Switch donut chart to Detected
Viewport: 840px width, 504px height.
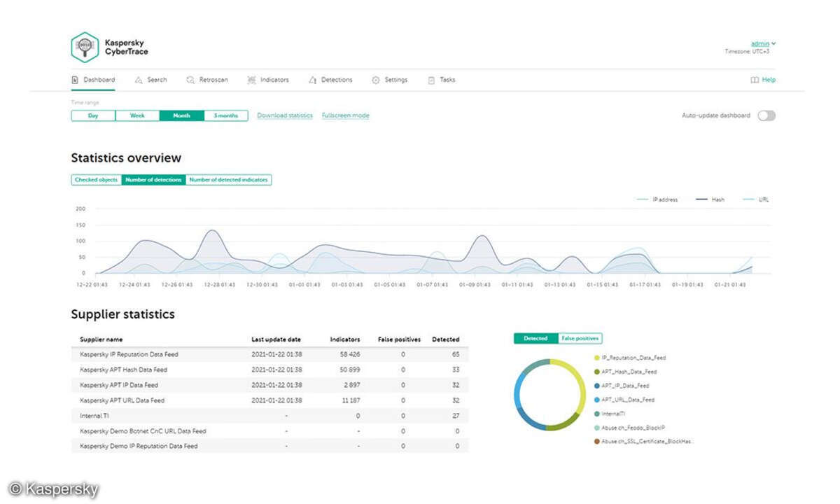coord(535,338)
